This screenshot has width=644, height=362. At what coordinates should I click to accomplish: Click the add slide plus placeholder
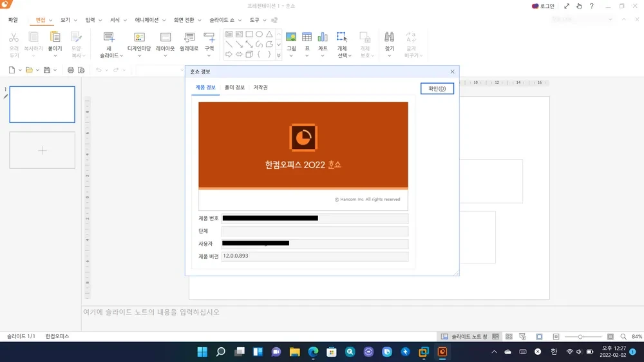43,150
